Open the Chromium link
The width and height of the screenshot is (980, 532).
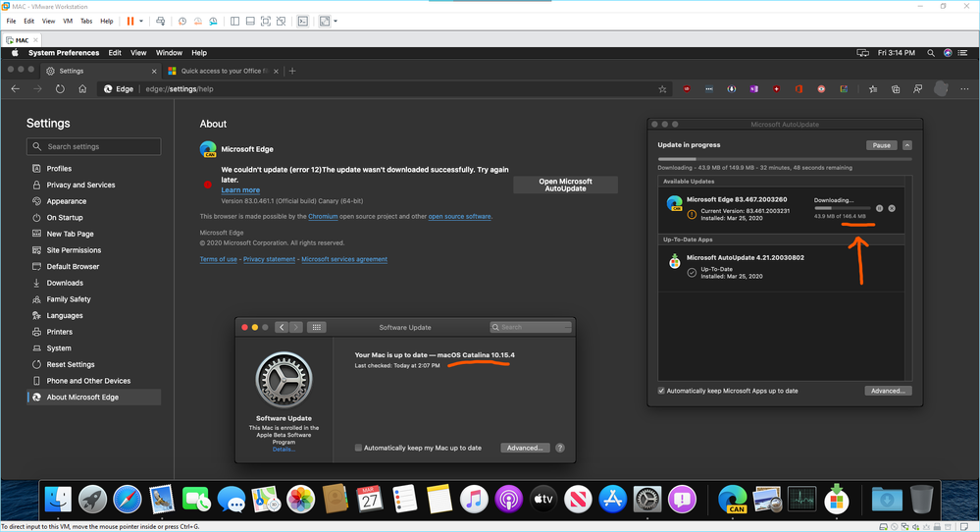pyautogui.click(x=323, y=216)
